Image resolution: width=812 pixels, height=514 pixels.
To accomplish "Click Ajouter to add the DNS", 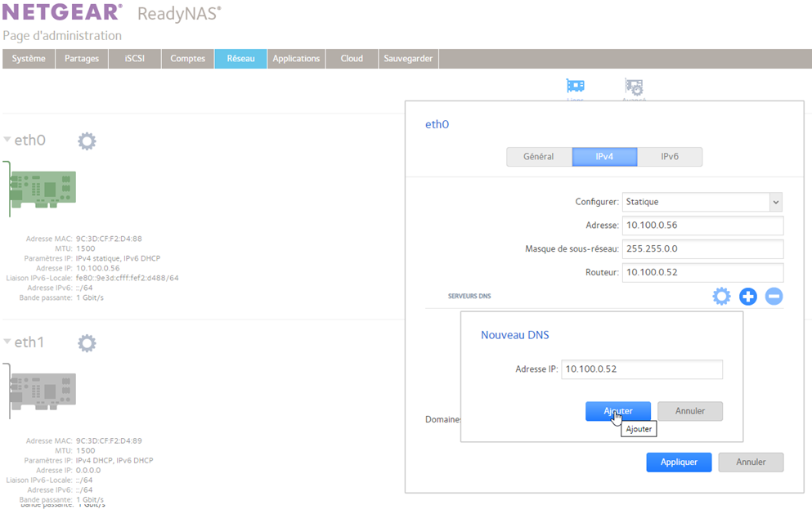I will tap(618, 411).
